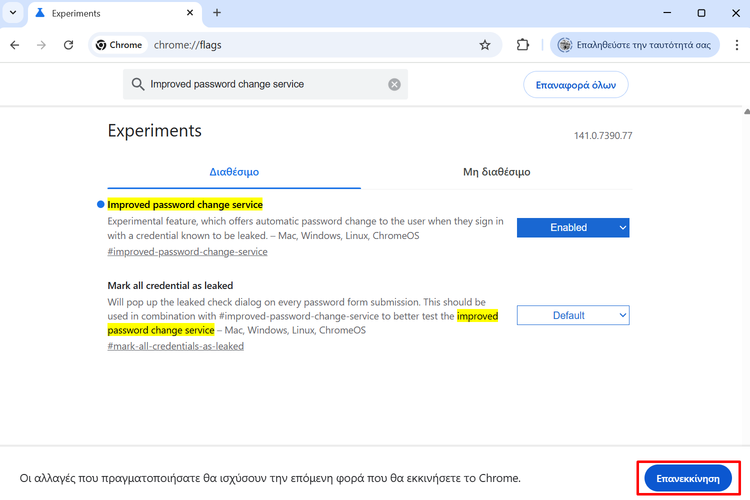The image size is (750, 500).
Task: Switch to the Μη διαθέσιμο tab
Action: [x=496, y=172]
